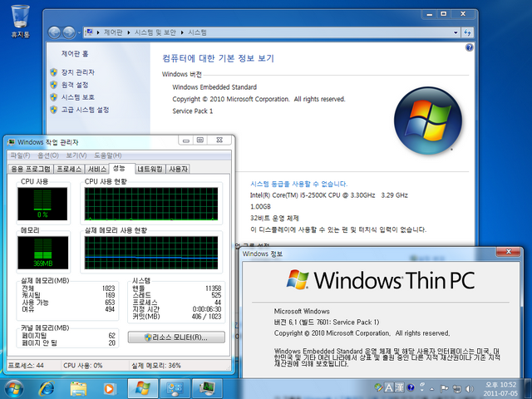Switch to the 응용 프로그램 tab
The height and width of the screenshot is (399, 532).
point(31,169)
